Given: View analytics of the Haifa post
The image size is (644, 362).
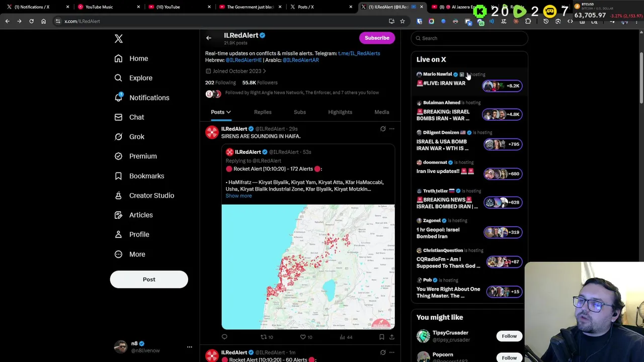Looking at the screenshot, I should click(346, 337).
